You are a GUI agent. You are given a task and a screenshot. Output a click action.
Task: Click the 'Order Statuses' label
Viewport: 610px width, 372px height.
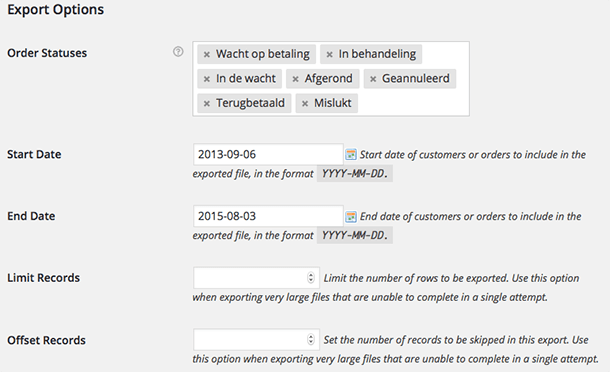(47, 53)
